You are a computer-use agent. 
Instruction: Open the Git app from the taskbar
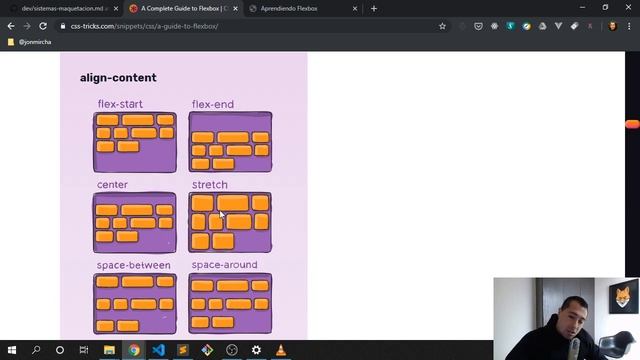[207, 350]
